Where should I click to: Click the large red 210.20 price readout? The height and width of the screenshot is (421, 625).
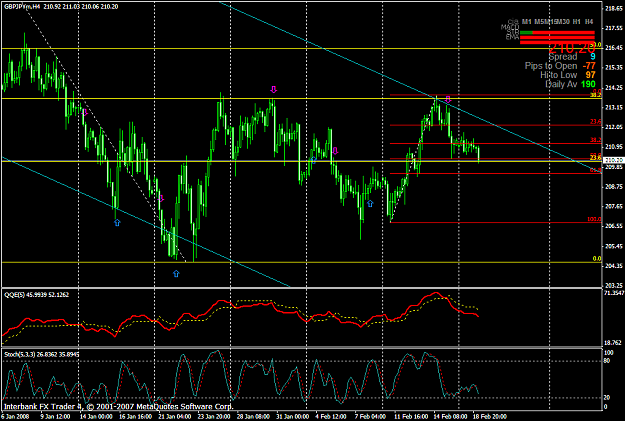point(571,48)
